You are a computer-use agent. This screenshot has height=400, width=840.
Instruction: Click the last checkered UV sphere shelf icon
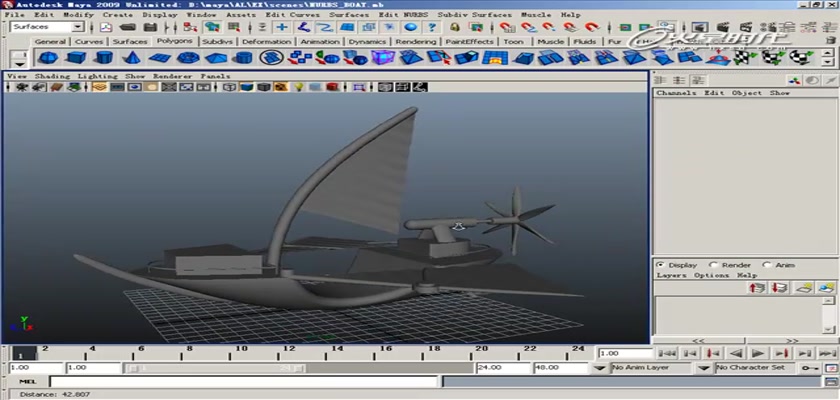[801, 57]
